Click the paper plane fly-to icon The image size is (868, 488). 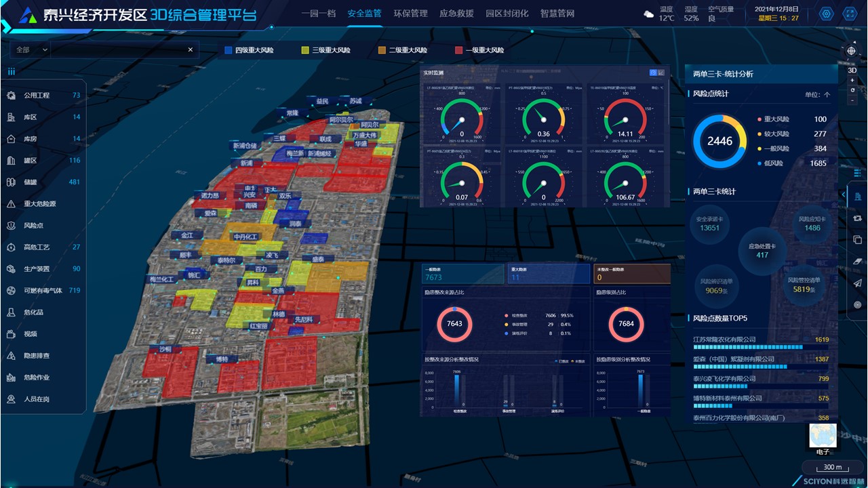point(857,283)
